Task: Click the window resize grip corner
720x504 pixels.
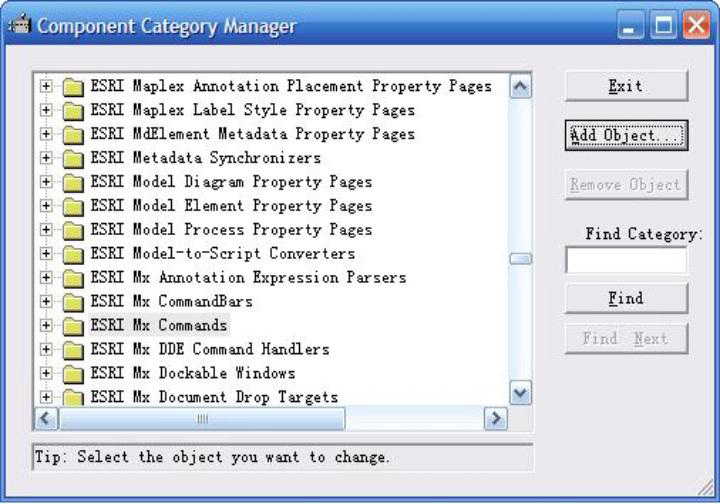Action: pyautogui.click(x=706, y=487)
